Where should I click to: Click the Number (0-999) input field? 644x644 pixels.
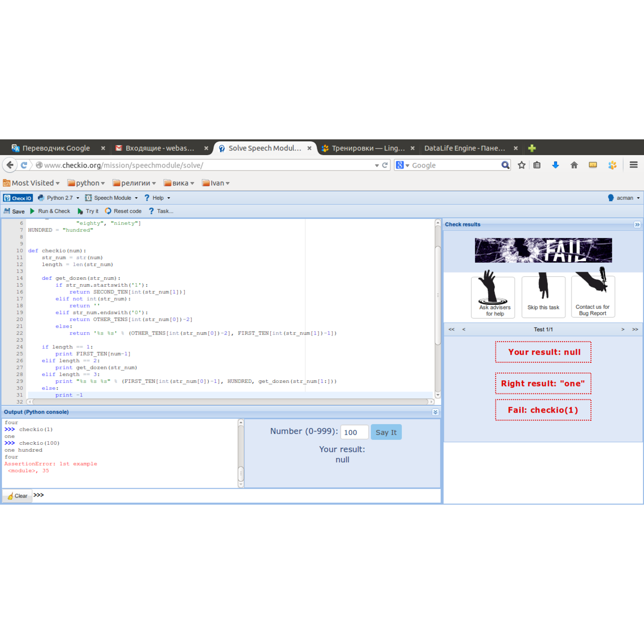(354, 432)
